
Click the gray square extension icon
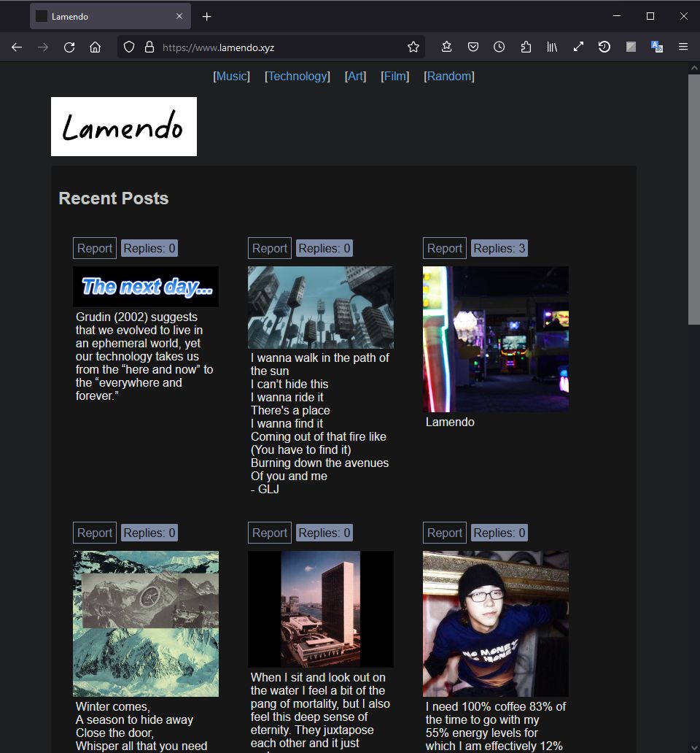(x=631, y=47)
